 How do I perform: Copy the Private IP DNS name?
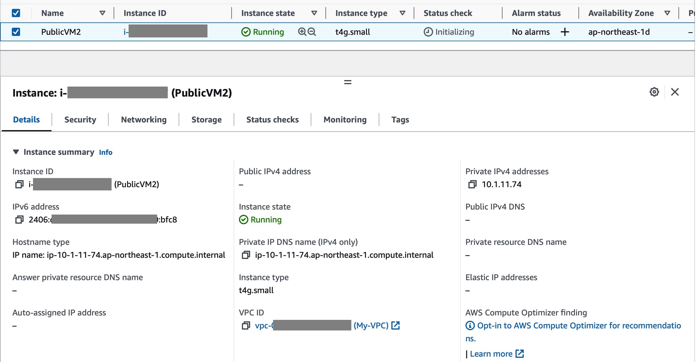point(246,255)
